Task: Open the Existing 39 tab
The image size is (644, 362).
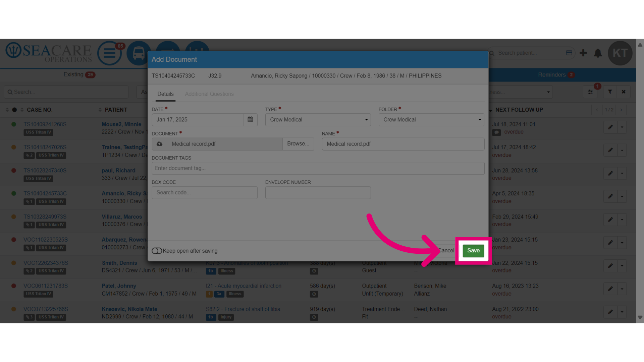Action: click(x=79, y=75)
